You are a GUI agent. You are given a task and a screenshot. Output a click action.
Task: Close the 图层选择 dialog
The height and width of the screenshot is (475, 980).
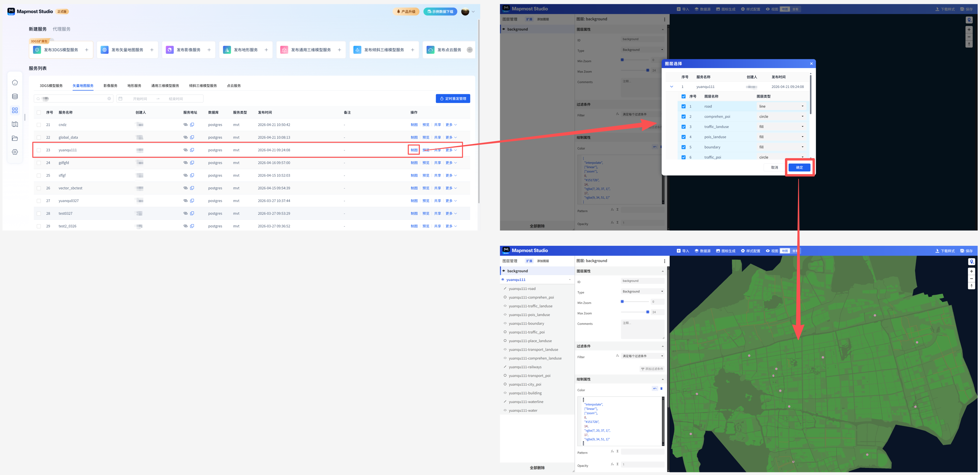[811, 64]
